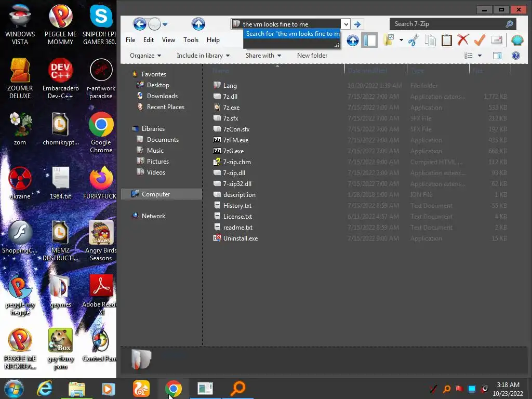Open the Edit menu
Image resolution: width=532 pixels, height=399 pixels.
coord(148,40)
